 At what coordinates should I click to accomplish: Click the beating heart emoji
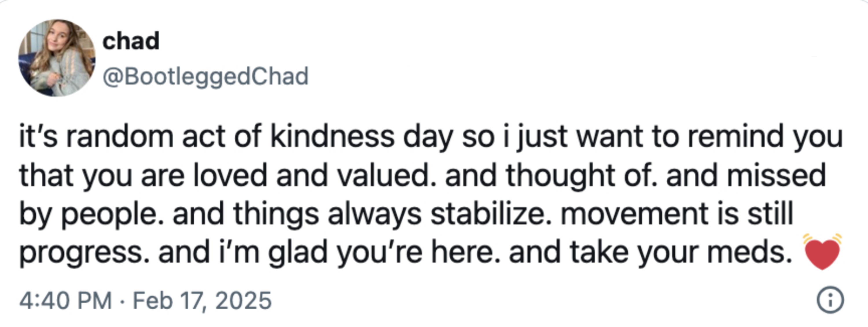click(822, 252)
